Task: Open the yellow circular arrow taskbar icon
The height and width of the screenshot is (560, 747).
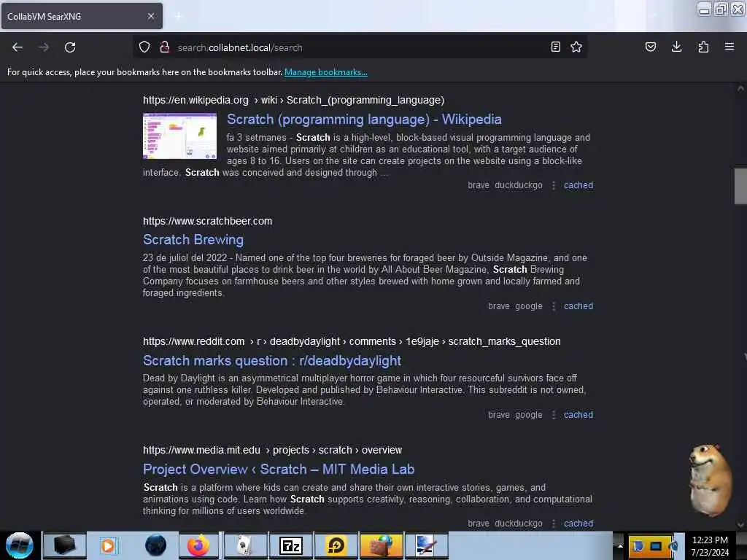Action: pyautogui.click(x=336, y=545)
